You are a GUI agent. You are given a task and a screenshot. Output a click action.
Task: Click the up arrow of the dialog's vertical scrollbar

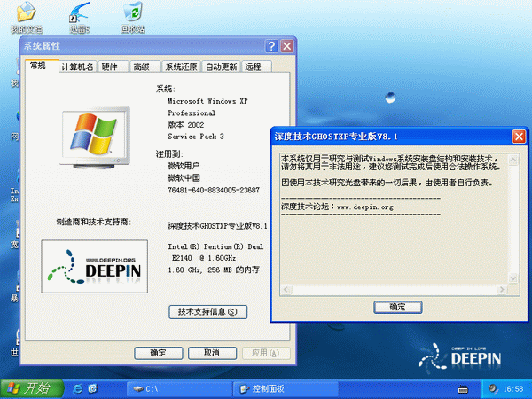click(513, 160)
